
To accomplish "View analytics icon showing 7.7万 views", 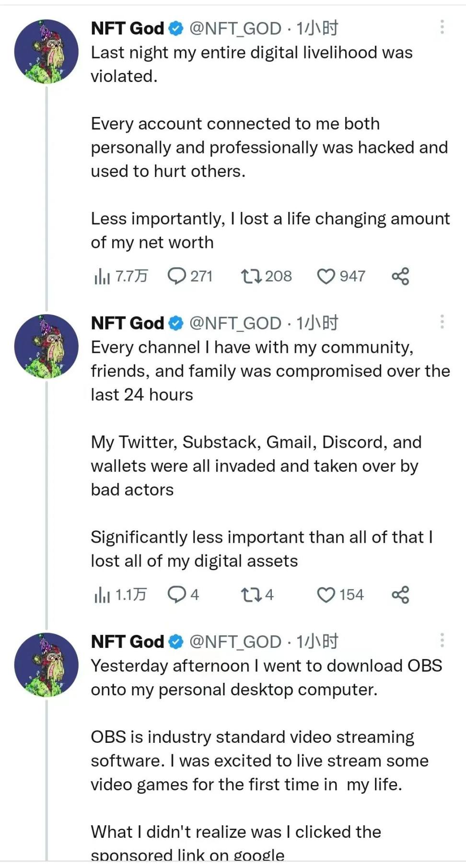I will [102, 276].
